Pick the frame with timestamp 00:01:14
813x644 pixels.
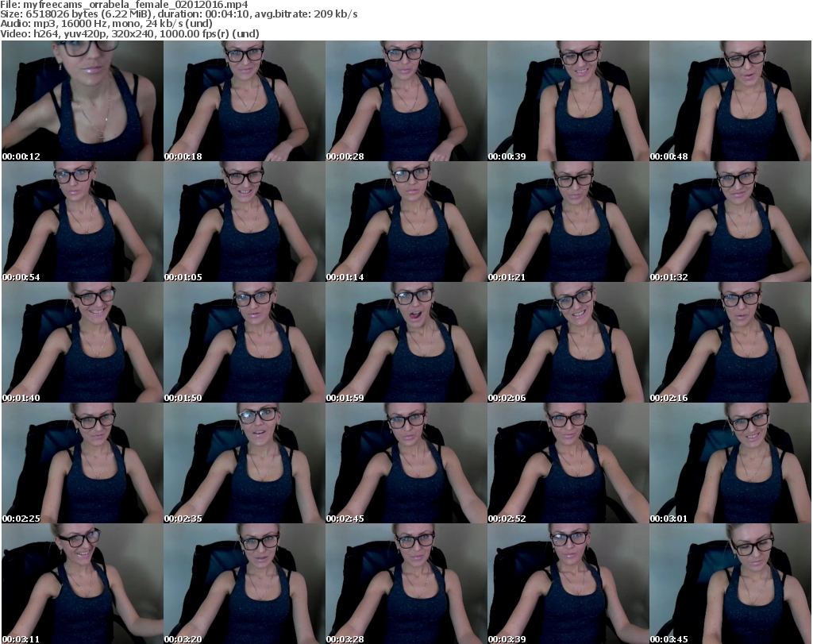pos(406,222)
